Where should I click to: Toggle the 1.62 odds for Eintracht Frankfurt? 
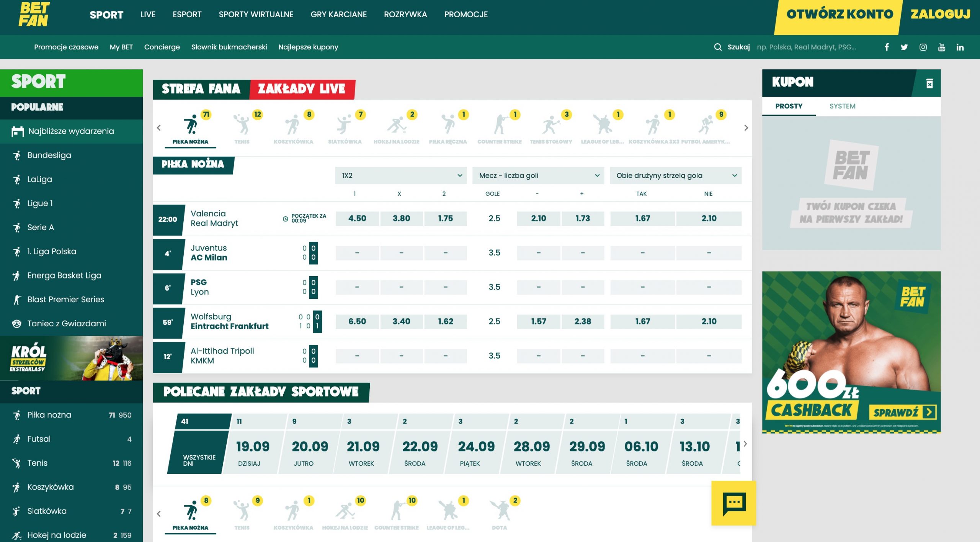pyautogui.click(x=445, y=321)
